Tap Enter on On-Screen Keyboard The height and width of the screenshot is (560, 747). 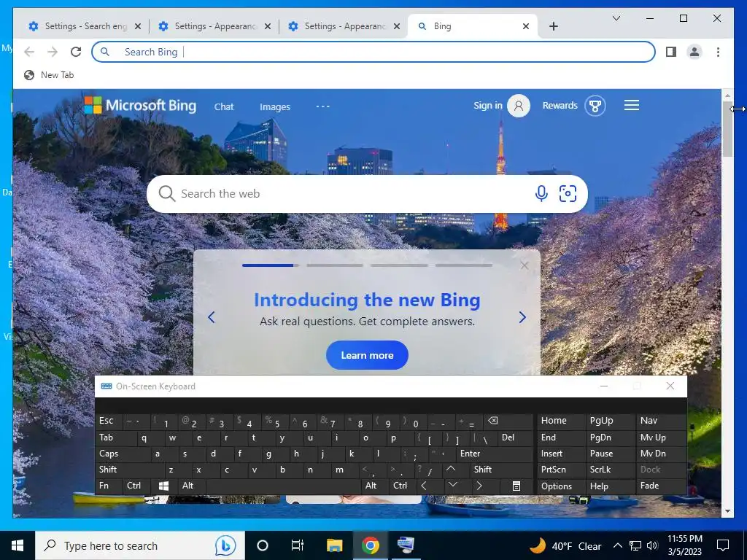494,454
